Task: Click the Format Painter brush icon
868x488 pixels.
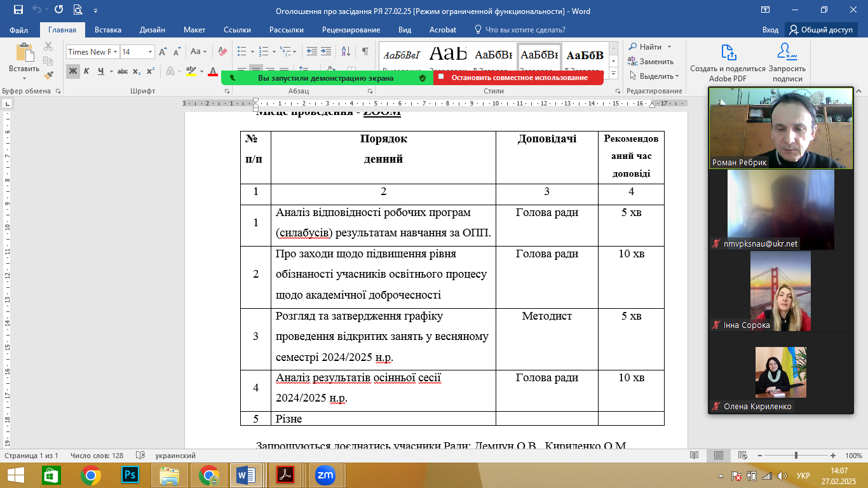Action: pyautogui.click(x=48, y=74)
